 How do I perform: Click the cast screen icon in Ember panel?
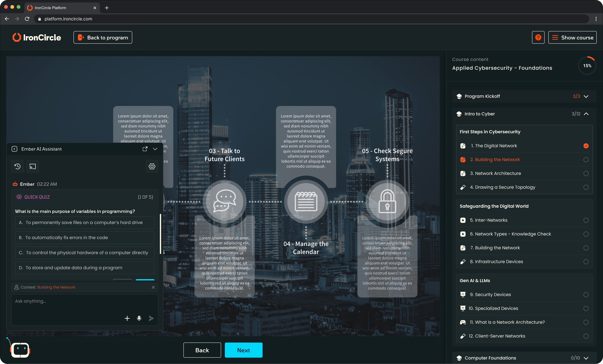(32, 166)
